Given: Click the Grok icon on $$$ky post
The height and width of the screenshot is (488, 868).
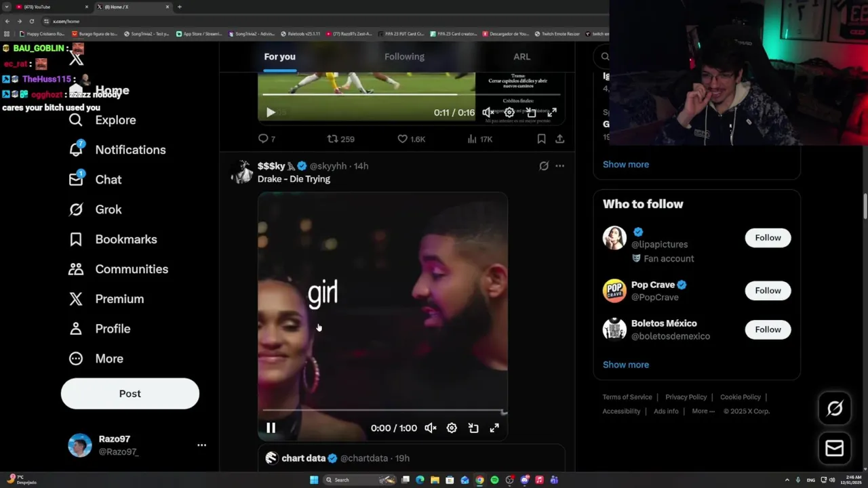Looking at the screenshot, I should pos(544,166).
